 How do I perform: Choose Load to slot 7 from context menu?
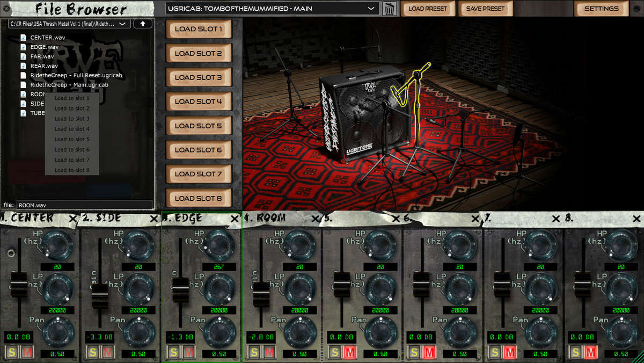72,160
